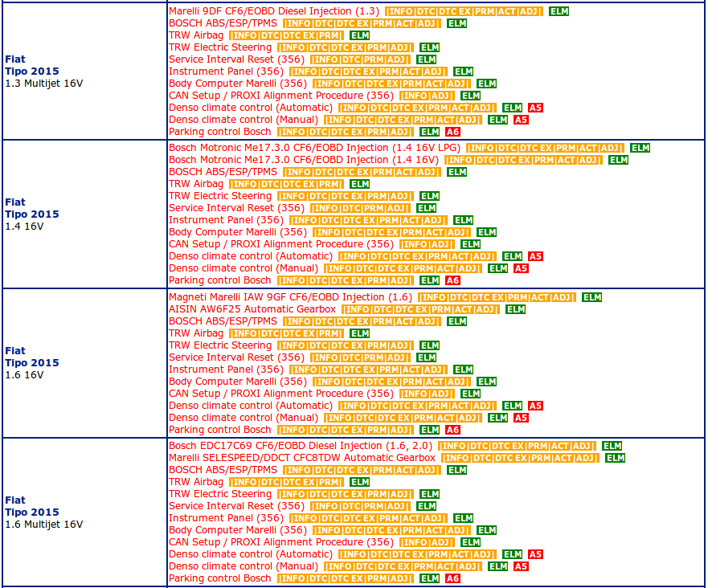Click ELM badge beside Bosch EDC17C69 Diesel Injection

point(612,446)
